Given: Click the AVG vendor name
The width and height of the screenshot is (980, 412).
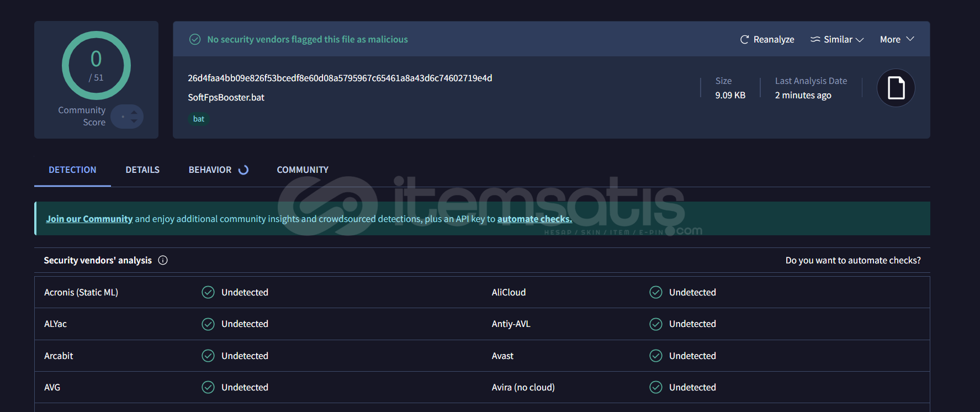Looking at the screenshot, I should click(x=52, y=387).
